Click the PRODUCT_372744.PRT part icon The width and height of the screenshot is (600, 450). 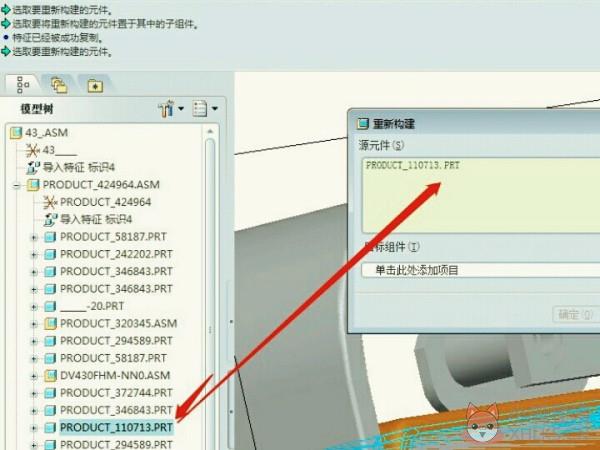[x=50, y=393]
